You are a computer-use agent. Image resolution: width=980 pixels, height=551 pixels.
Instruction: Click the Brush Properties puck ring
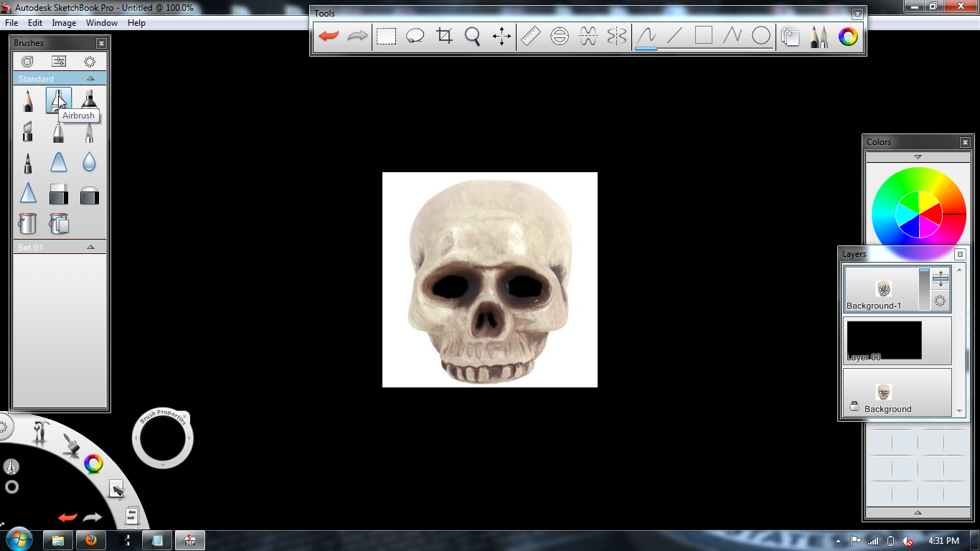163,438
